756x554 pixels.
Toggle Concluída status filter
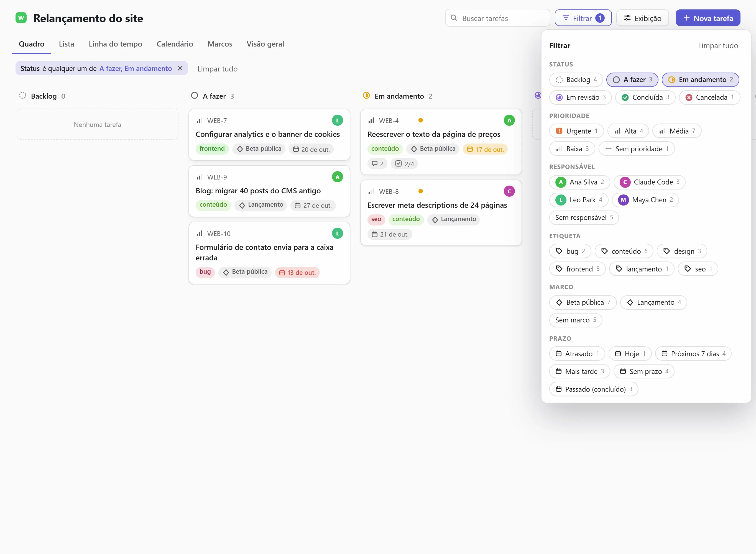(x=645, y=98)
